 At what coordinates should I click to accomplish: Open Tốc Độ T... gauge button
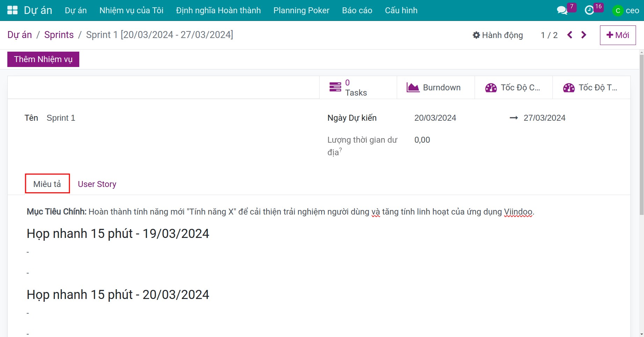coord(592,88)
